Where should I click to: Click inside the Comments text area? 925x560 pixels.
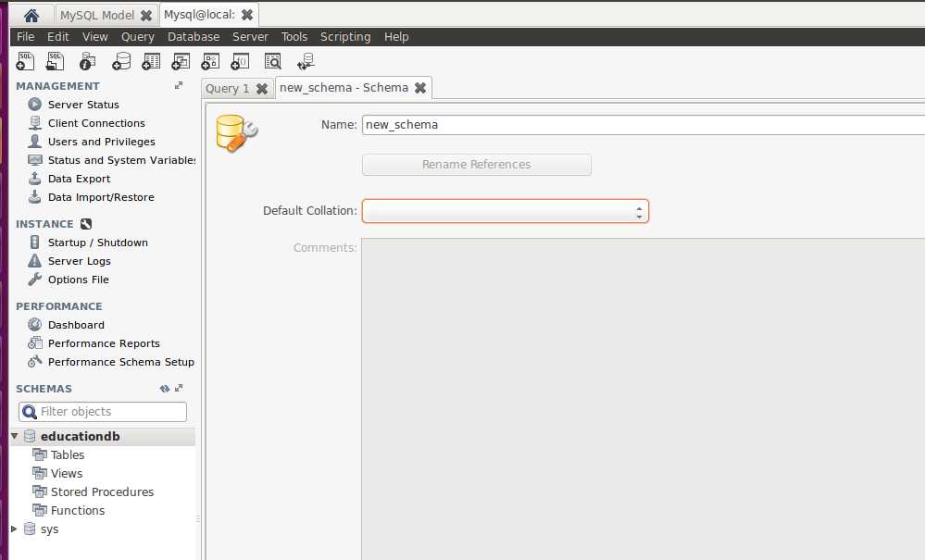tap(643, 399)
